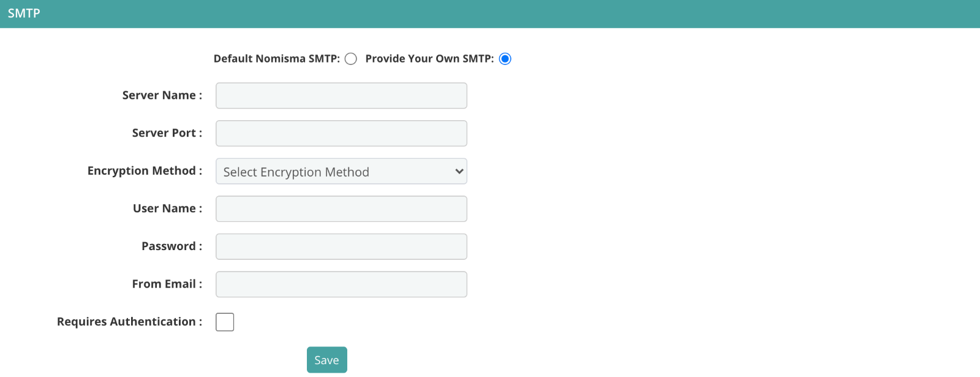
Task: Enable the Requires Authentication checkbox
Action: click(225, 322)
